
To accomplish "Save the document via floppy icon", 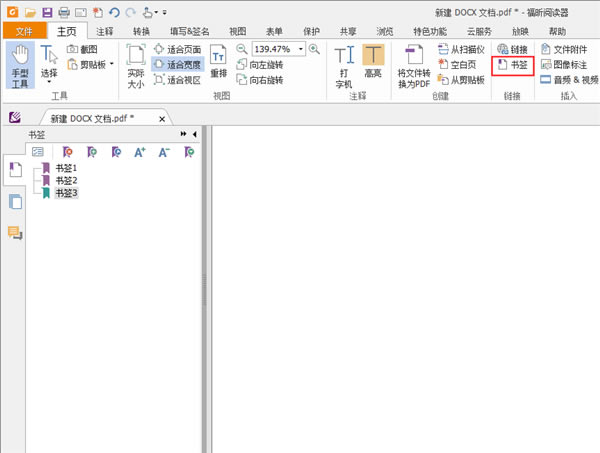I will point(47,13).
